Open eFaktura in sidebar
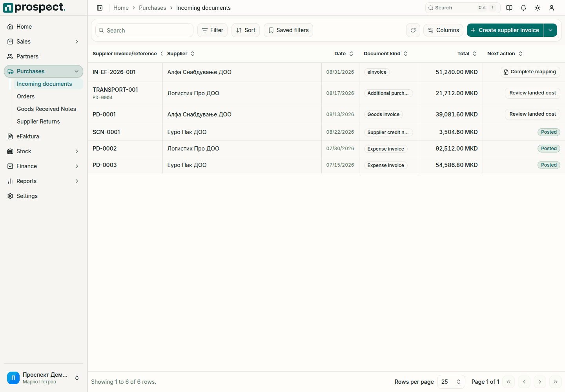Viewport: 565px width, 392px height. (44, 136)
